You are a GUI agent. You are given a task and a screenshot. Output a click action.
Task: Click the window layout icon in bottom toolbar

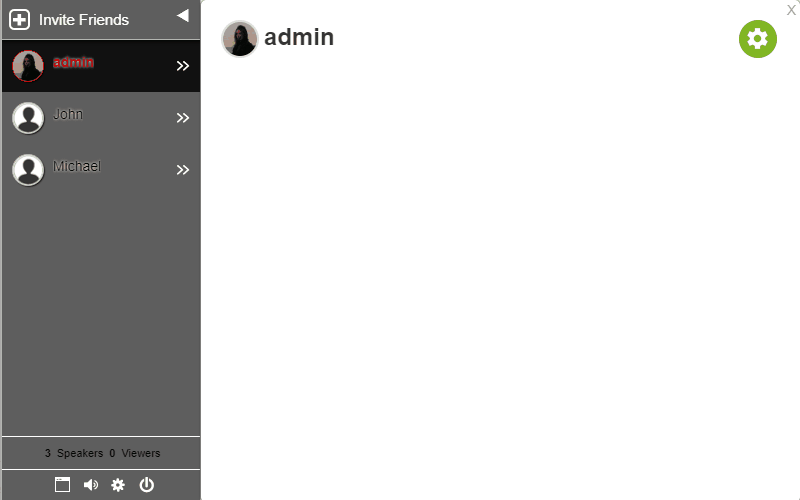[62, 485]
